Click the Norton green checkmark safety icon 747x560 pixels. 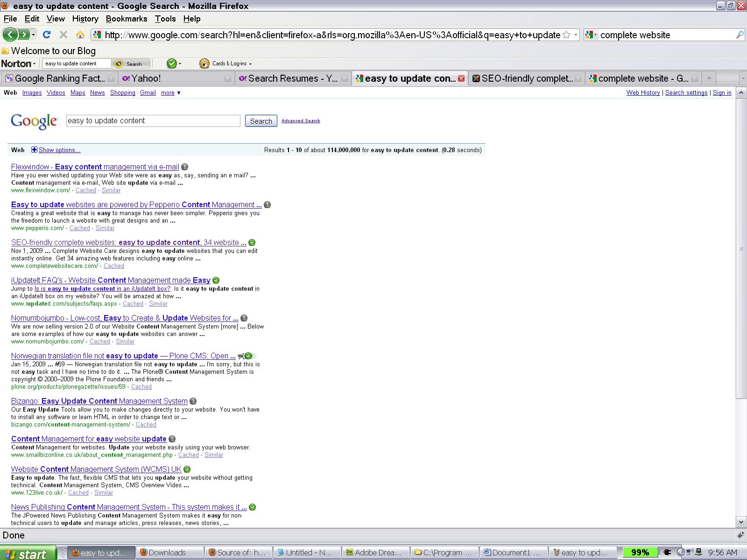171,63
